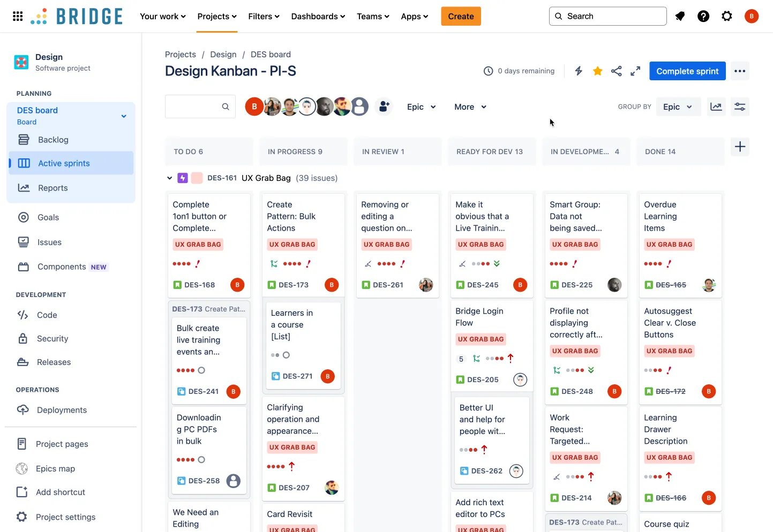The image size is (773, 532).
Task: Open the DES-168 card
Action: 209,245
